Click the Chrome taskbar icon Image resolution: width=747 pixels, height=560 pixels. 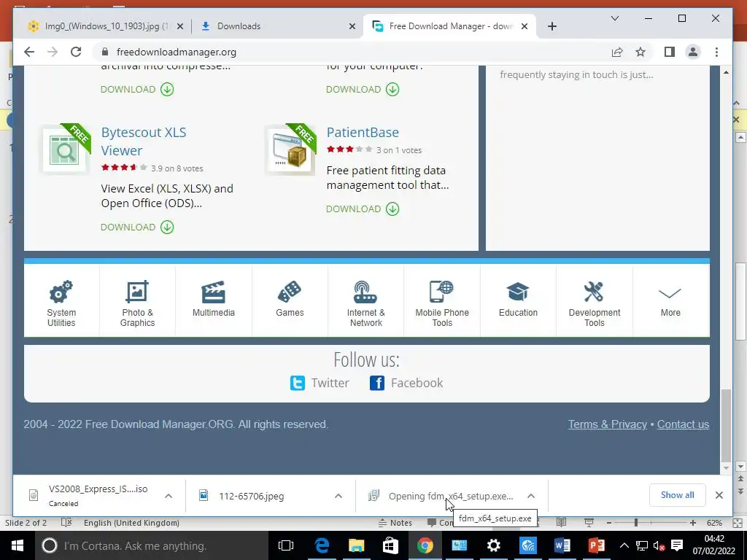[425, 545]
